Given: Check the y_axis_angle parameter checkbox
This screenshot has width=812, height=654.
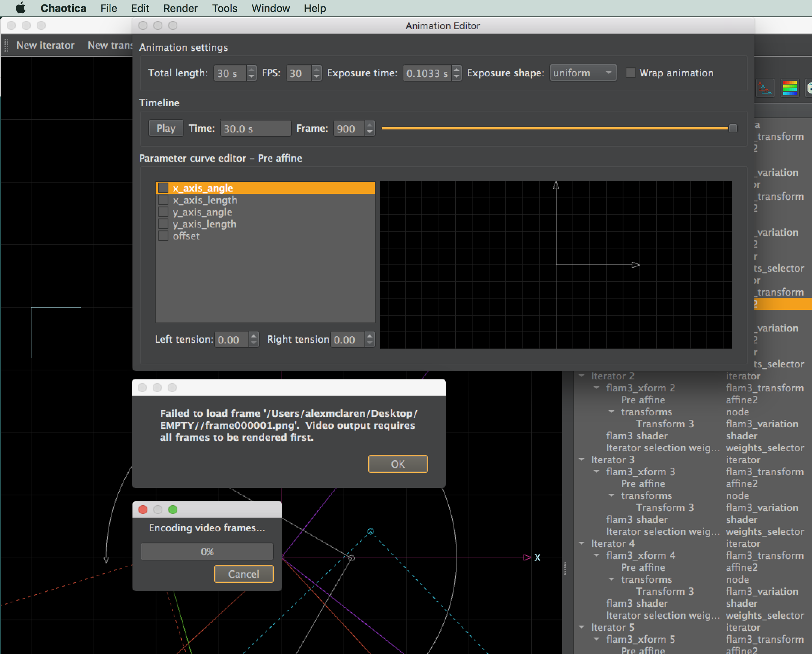Looking at the screenshot, I should 163,212.
